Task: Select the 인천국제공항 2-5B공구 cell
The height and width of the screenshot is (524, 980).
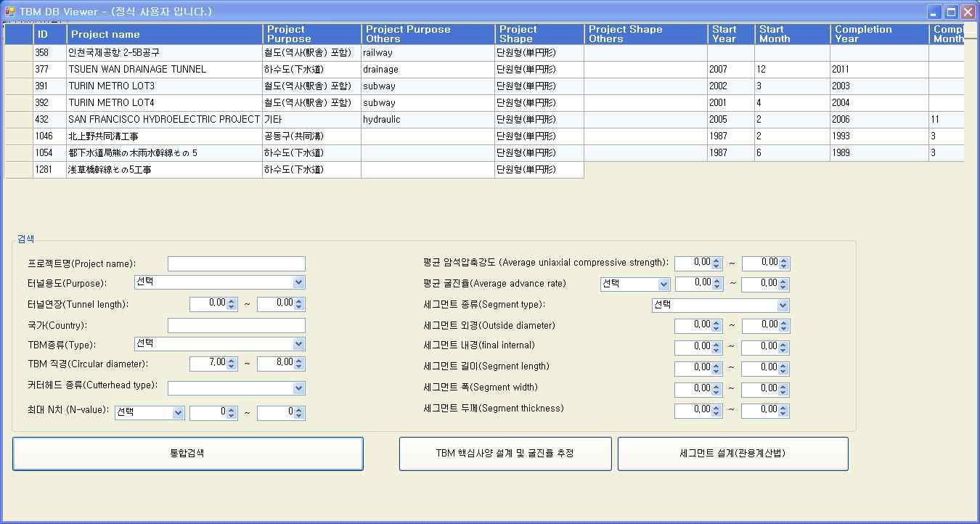Action: [165, 53]
